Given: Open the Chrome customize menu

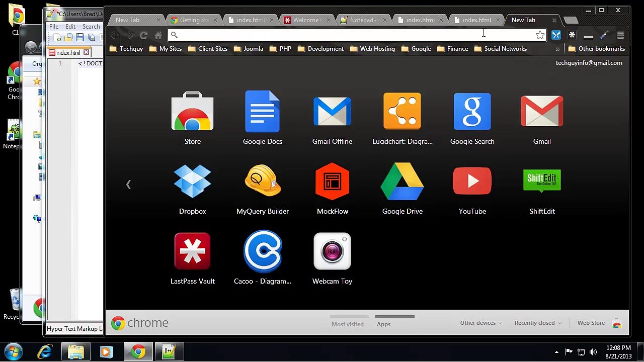Looking at the screenshot, I should coord(620,35).
